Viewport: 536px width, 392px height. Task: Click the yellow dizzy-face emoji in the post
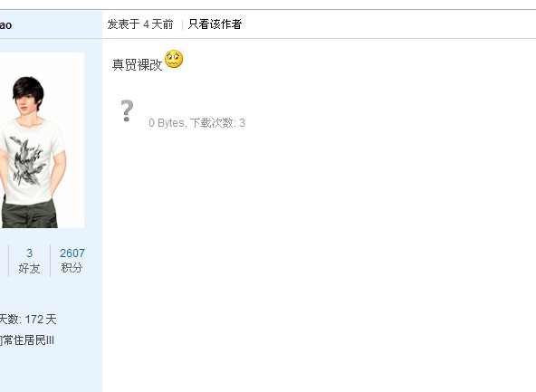pos(174,59)
